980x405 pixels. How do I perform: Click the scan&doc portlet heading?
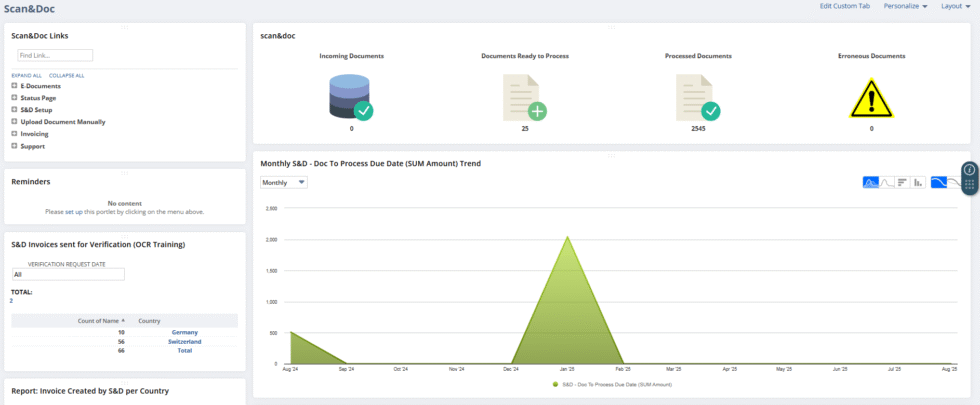pyautogui.click(x=278, y=36)
